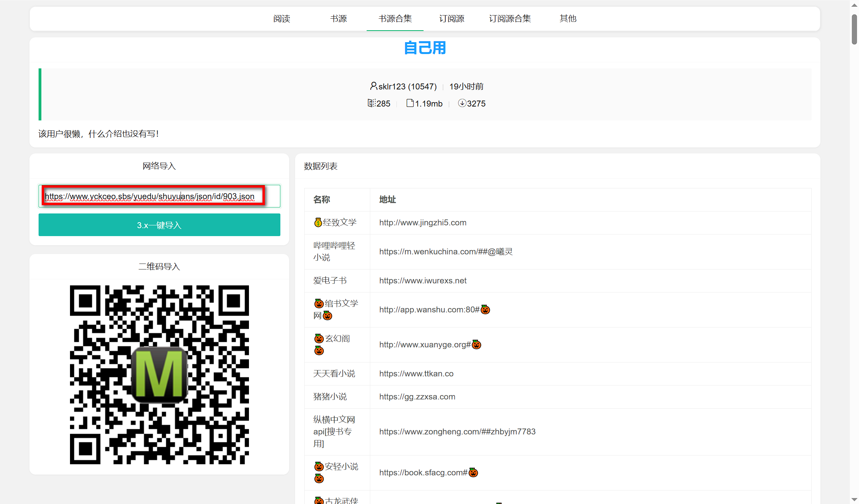859x504 pixels.
Task: Open the http://www.jingzhi5.com address
Action: (x=423, y=223)
